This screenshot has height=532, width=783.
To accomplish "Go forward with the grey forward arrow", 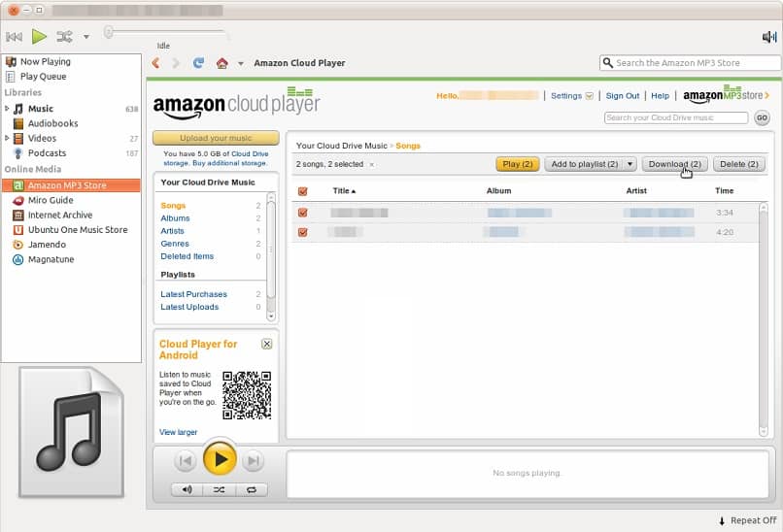I will (176, 63).
